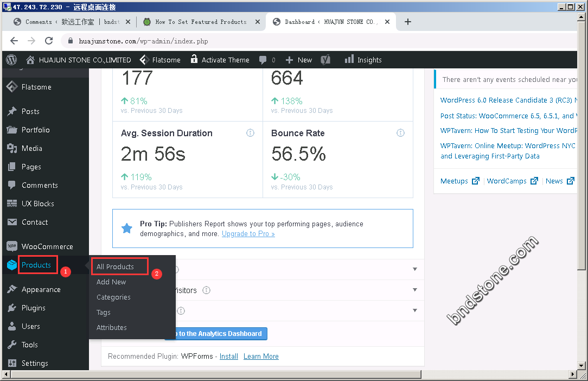This screenshot has height=381, width=588.
Task: Open the + New content menu
Action: [299, 60]
